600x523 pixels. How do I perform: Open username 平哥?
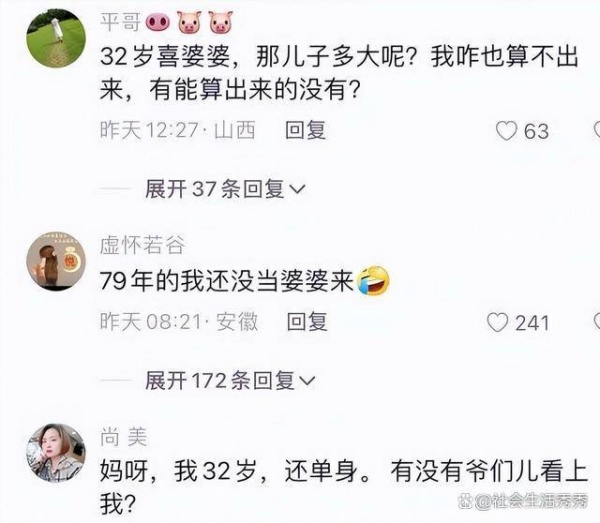pos(121,21)
